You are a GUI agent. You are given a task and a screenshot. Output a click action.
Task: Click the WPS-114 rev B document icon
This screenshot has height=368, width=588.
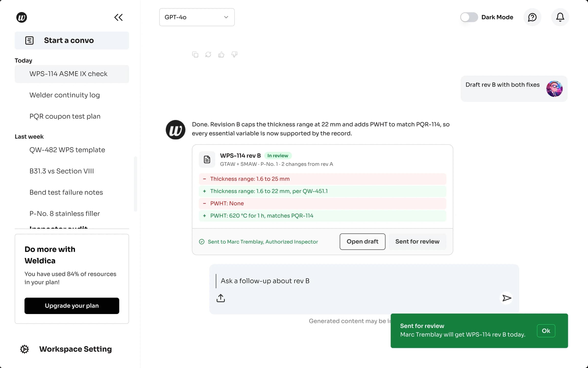pyautogui.click(x=207, y=159)
